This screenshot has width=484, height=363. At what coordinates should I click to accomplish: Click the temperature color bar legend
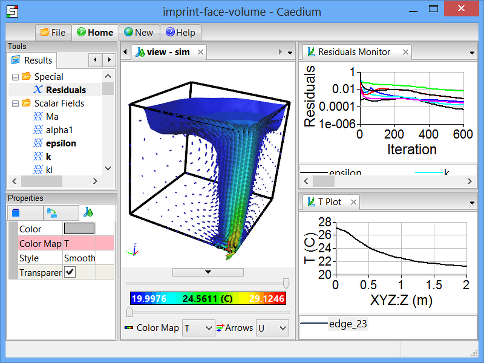tap(208, 298)
